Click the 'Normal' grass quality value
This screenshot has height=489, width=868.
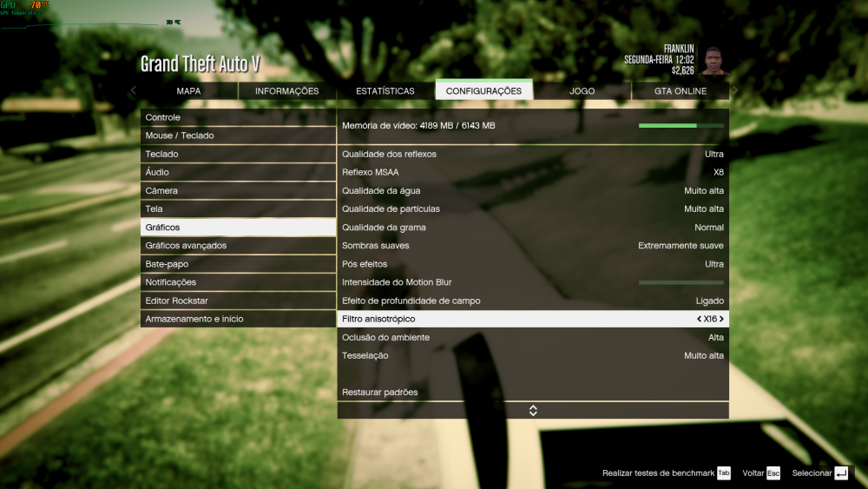coord(709,227)
